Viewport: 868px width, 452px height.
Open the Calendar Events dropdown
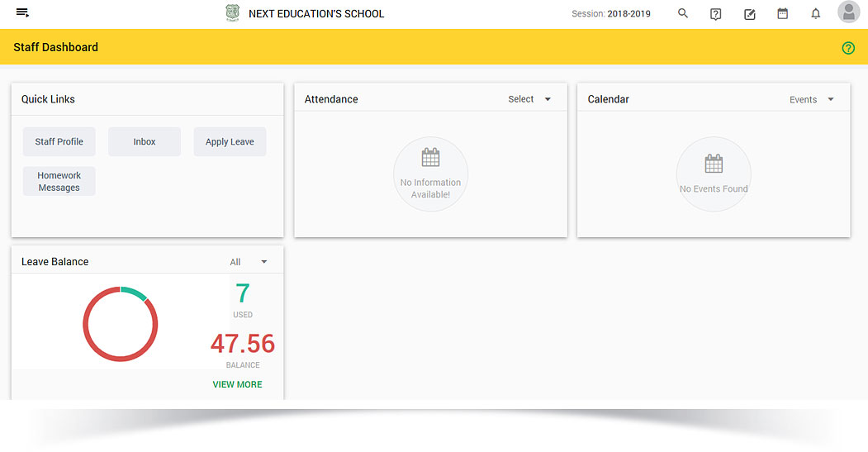[x=812, y=100]
